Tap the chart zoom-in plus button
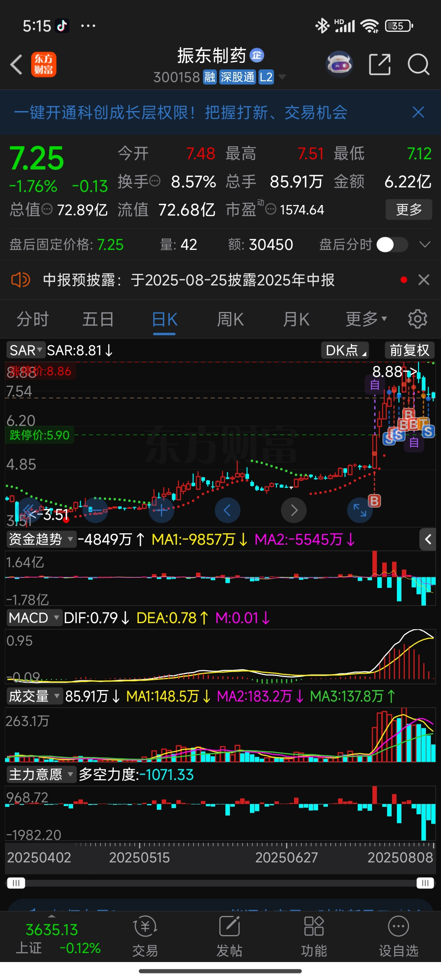Screen dimensions: 441x980 tap(161, 510)
